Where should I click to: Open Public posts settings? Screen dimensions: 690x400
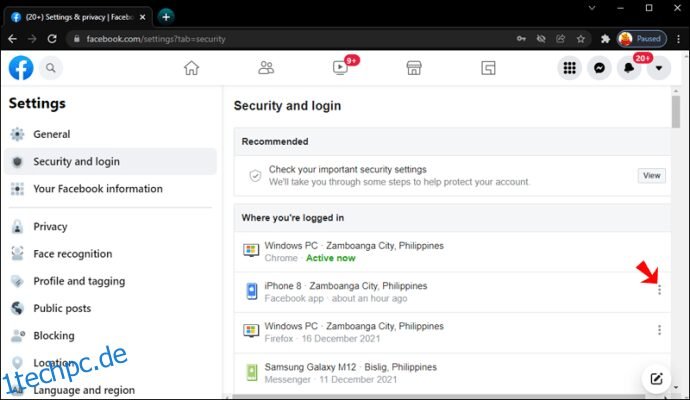pyautogui.click(x=110, y=308)
